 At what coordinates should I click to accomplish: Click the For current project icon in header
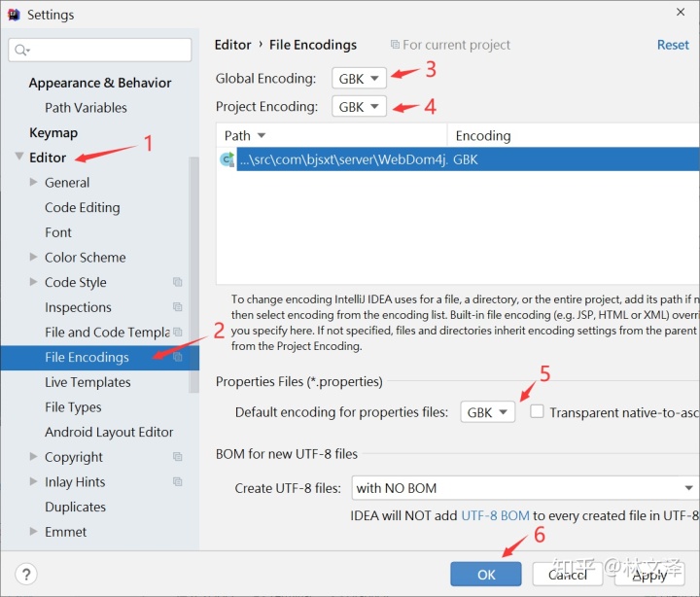(x=395, y=44)
